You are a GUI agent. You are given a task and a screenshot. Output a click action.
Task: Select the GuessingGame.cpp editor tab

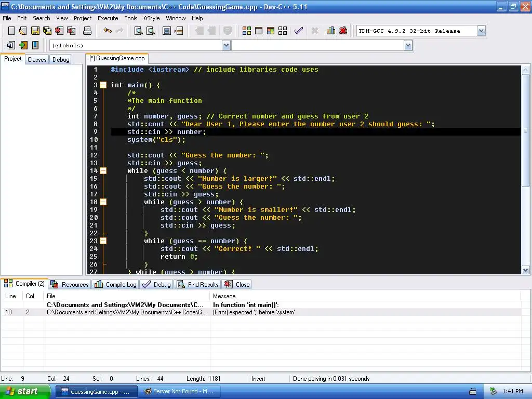[117, 58]
